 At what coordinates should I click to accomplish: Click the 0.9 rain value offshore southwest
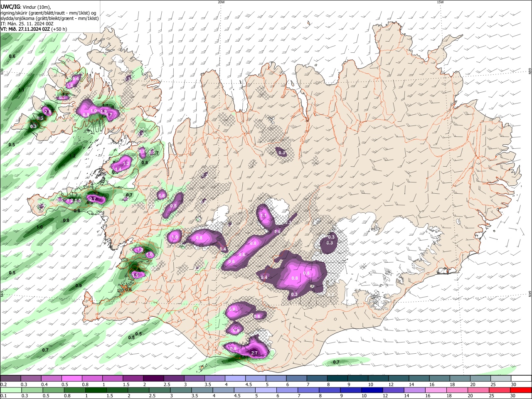coord(79,286)
